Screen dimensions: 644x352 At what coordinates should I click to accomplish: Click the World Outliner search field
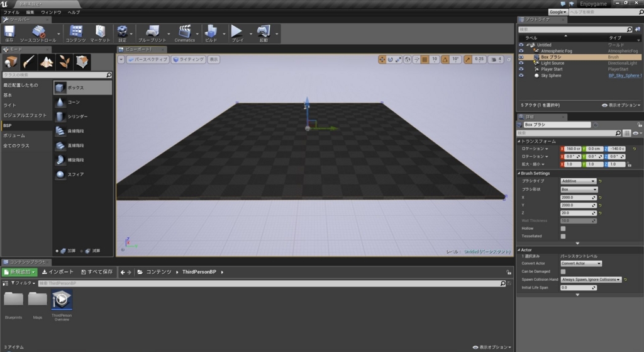575,30
